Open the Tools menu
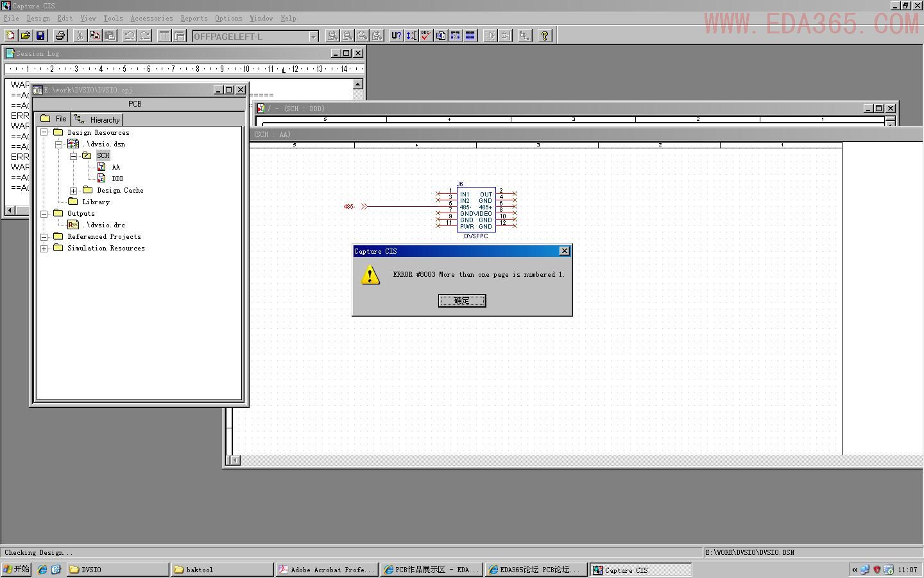 pos(113,19)
